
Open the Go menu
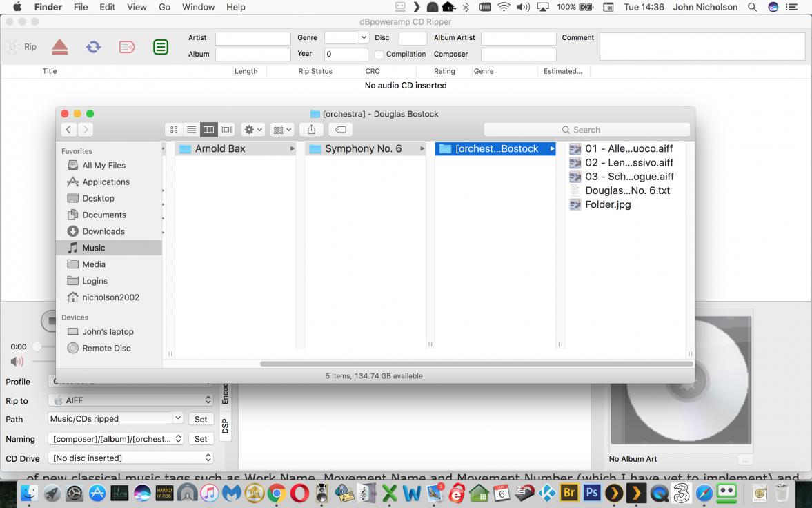[x=164, y=7]
